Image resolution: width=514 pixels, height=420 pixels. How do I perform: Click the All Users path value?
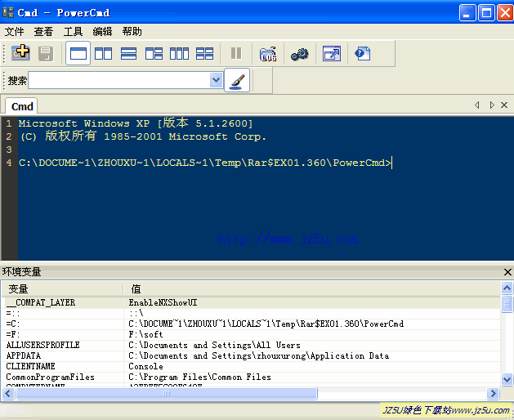[214, 345]
